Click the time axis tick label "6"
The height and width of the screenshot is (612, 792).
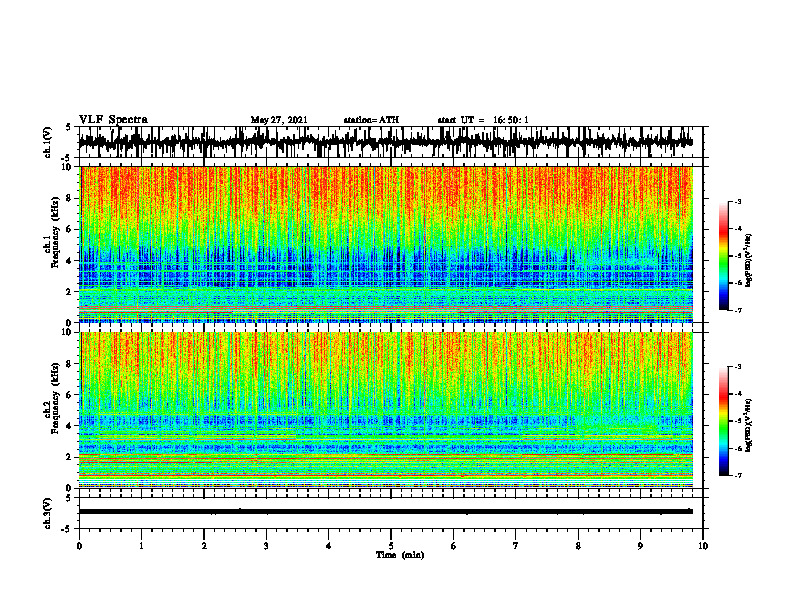(x=454, y=546)
